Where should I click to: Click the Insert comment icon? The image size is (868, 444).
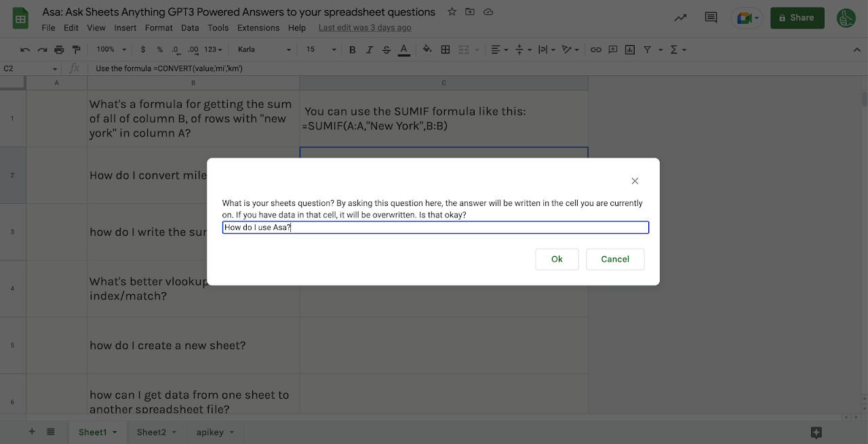point(613,49)
